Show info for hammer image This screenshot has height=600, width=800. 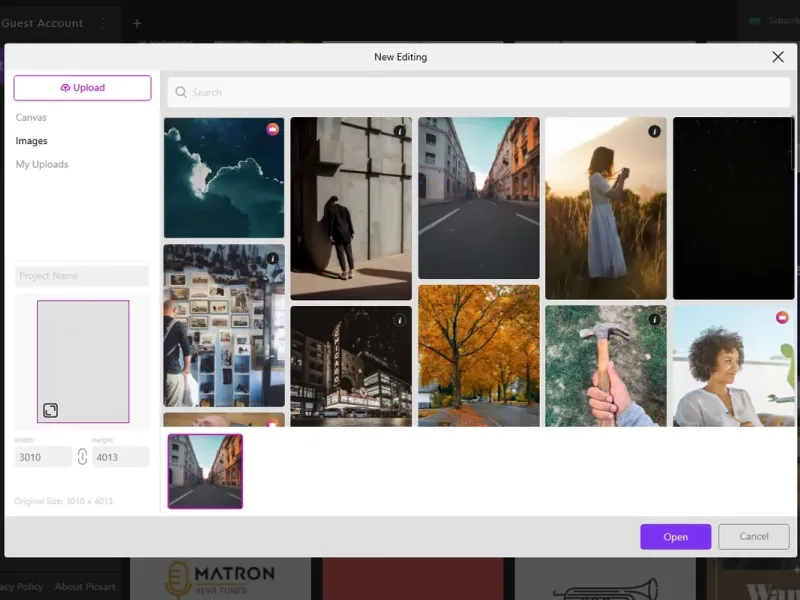coord(654,319)
